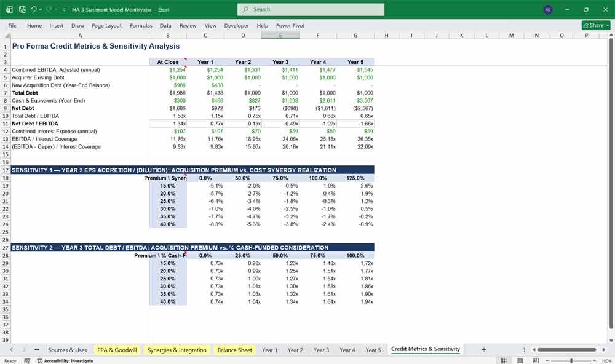Viewport: 615px width, 364px height.
Task: Select the Pro Forma Credit Metrics title
Action: coord(96,46)
